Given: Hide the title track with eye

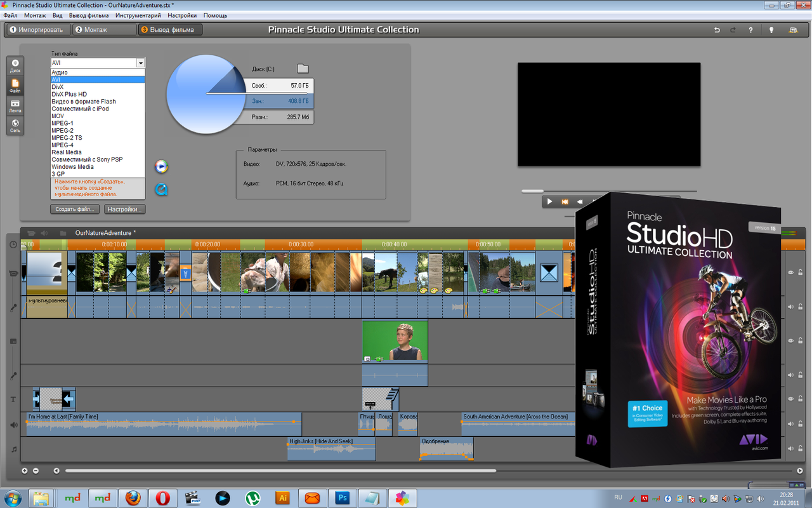Looking at the screenshot, I should pos(790,399).
